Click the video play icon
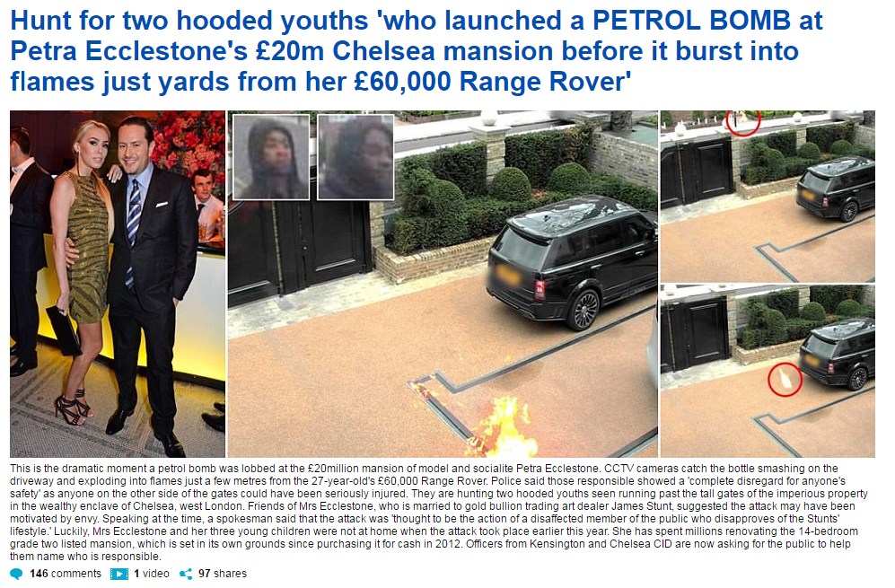895x588 pixels. (x=119, y=574)
